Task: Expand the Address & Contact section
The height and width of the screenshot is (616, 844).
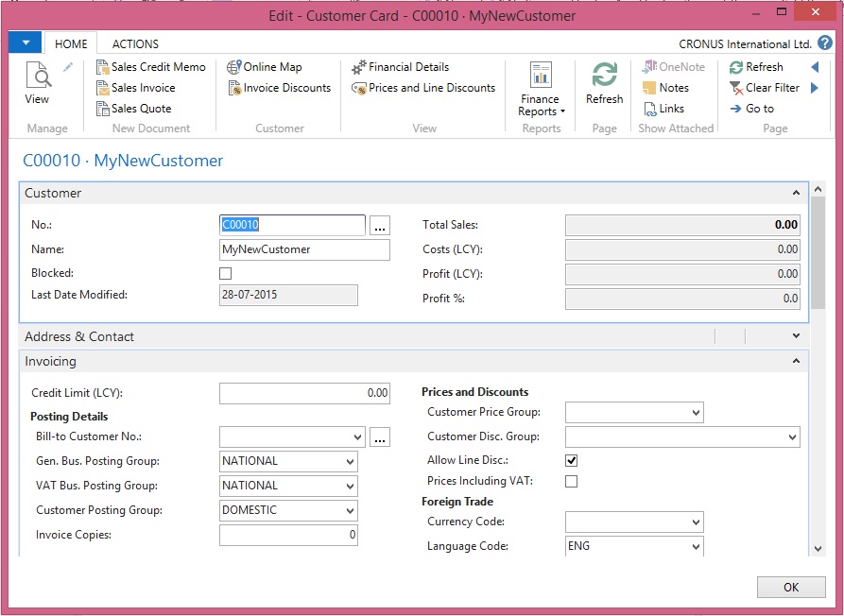Action: pos(798,336)
